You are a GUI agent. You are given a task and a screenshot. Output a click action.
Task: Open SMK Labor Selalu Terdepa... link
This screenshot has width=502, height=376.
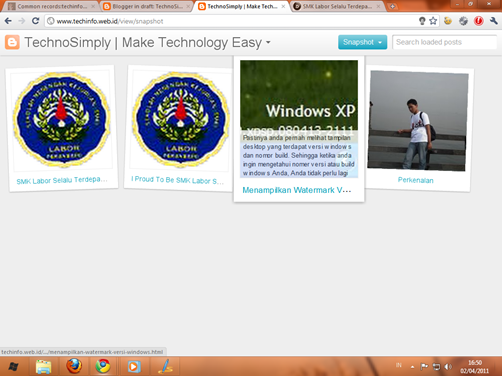62,180
